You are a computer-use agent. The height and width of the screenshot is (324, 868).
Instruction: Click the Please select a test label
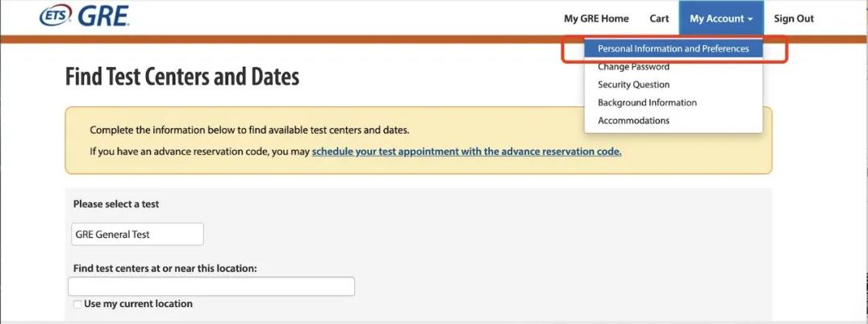[116, 204]
